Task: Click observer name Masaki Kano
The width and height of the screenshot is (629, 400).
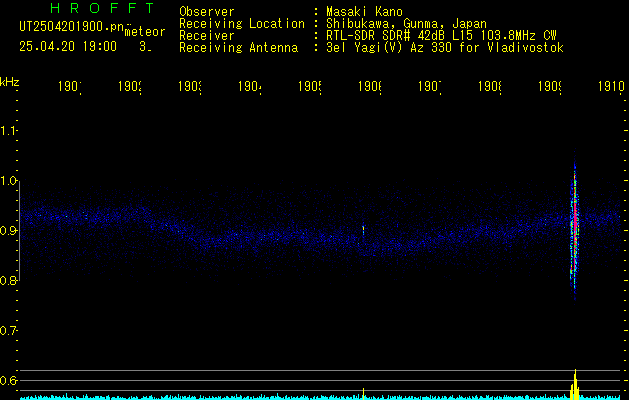Action: [x=364, y=12]
